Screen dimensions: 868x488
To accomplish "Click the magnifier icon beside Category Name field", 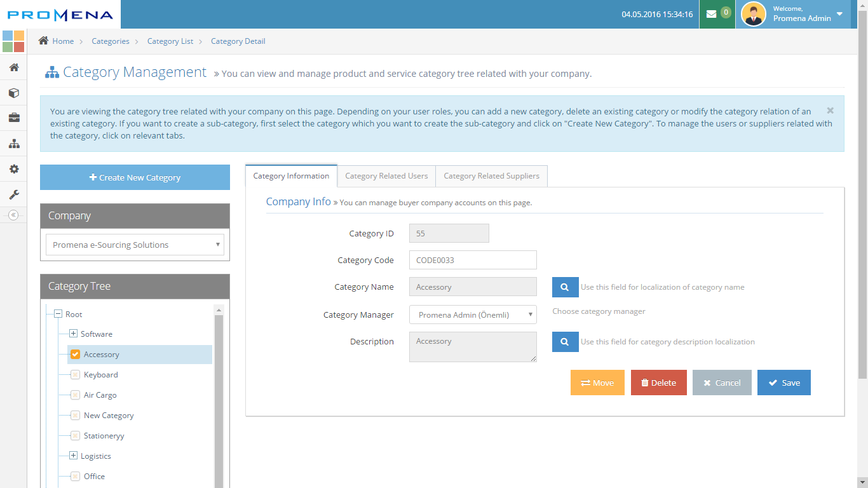I will click(565, 287).
